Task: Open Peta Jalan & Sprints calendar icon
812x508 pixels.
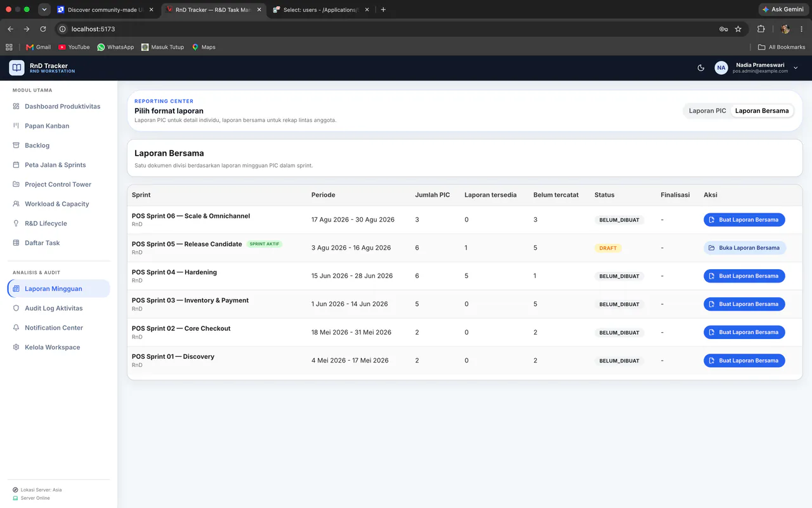Action: click(16, 165)
